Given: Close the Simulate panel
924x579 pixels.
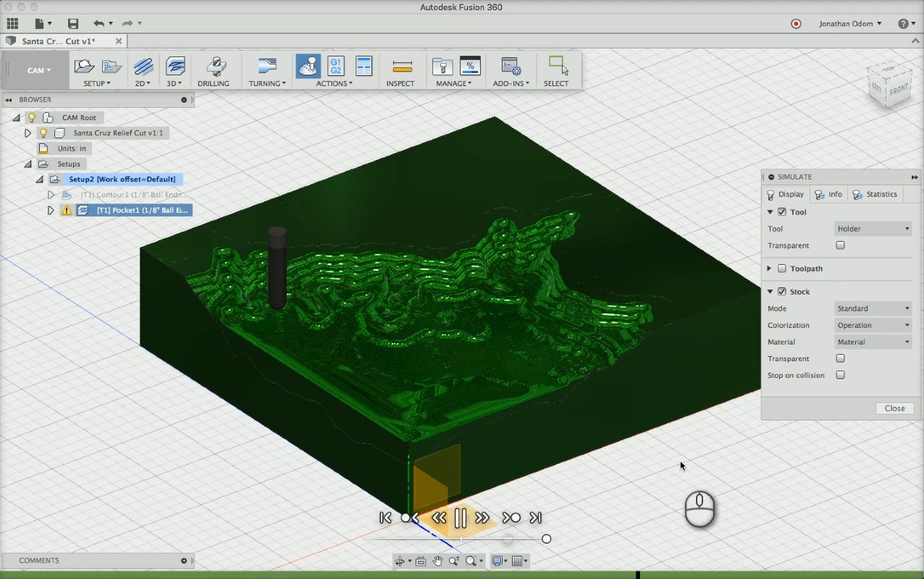Looking at the screenshot, I should pos(894,408).
